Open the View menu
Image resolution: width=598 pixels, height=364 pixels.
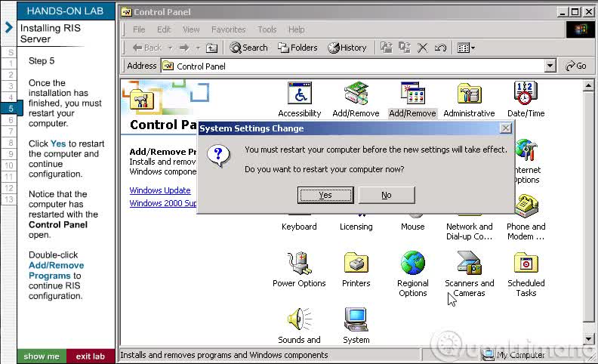click(x=191, y=29)
